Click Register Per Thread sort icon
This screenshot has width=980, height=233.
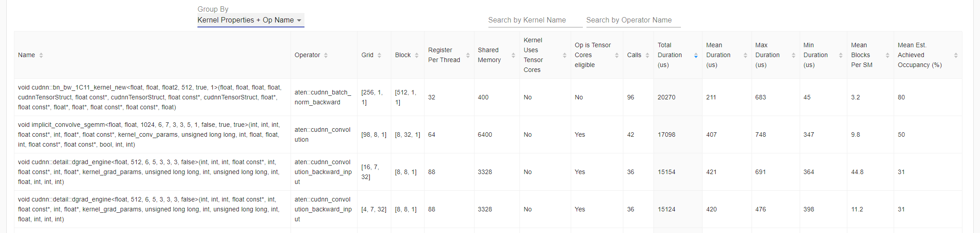[x=468, y=55]
